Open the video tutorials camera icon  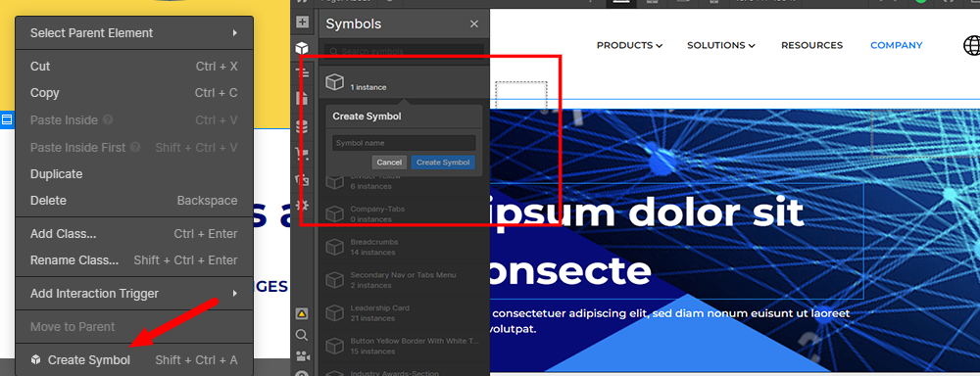pos(302,356)
